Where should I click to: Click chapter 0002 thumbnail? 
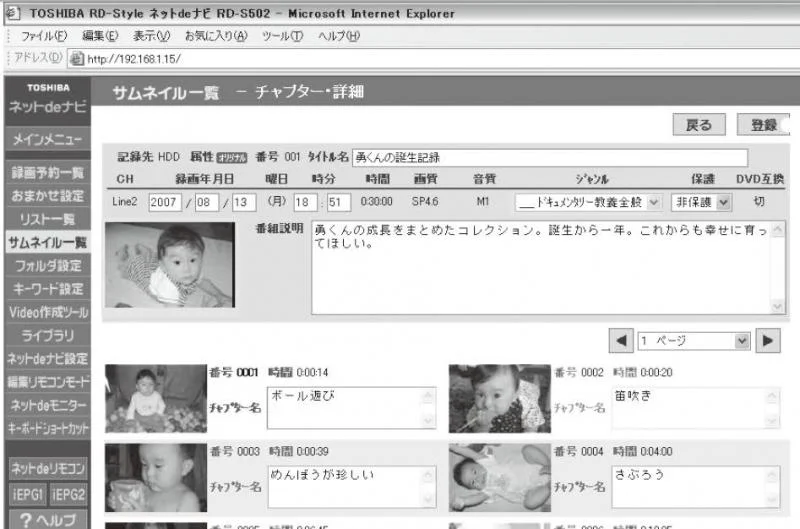click(x=500, y=398)
